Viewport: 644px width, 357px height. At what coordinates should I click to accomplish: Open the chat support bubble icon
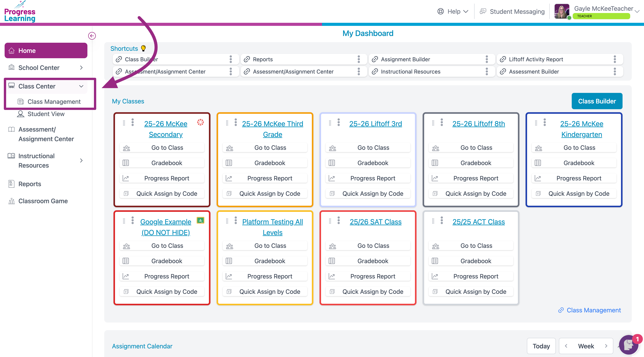pos(628,345)
